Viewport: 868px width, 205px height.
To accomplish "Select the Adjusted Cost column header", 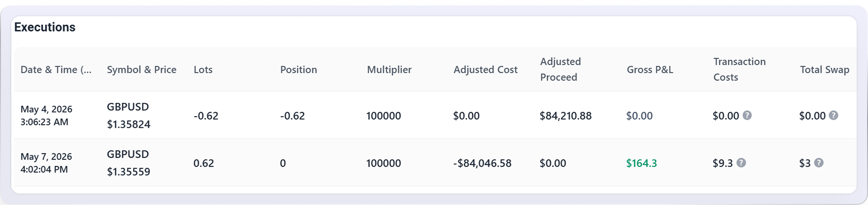I will point(485,70).
